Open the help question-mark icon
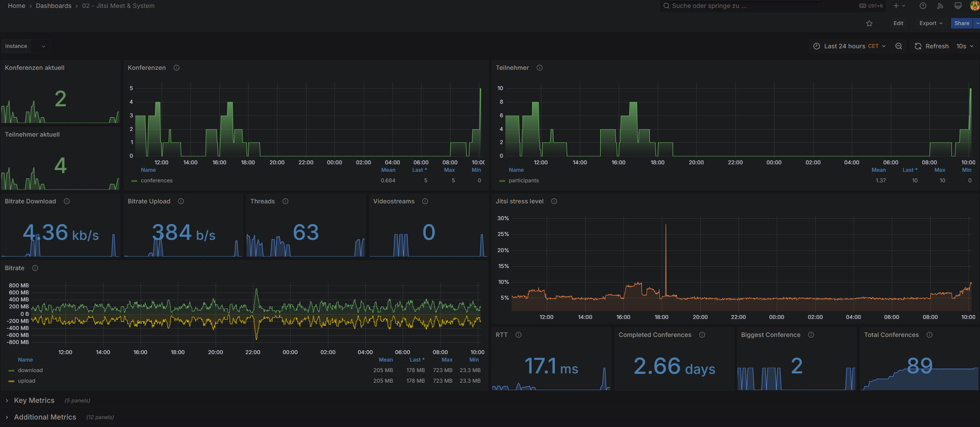The width and height of the screenshot is (980, 427). (922, 6)
